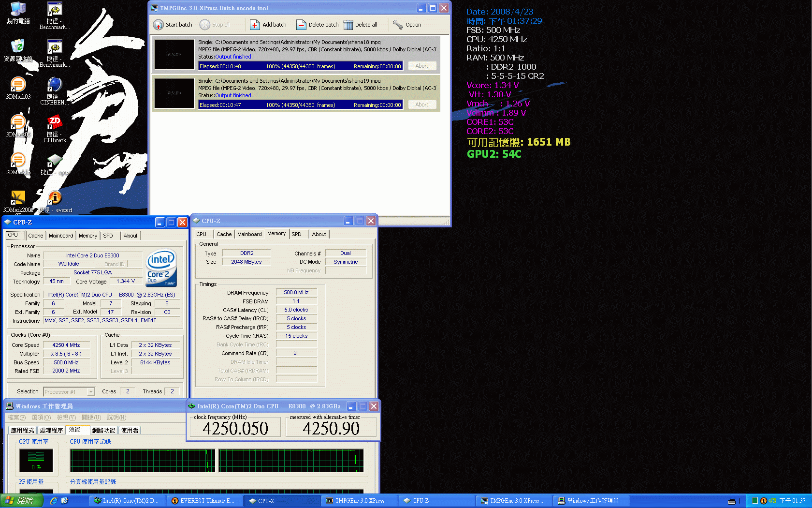Click the EVEREST info tray icon
Viewport: 812px width, 508px height.
tap(764, 501)
